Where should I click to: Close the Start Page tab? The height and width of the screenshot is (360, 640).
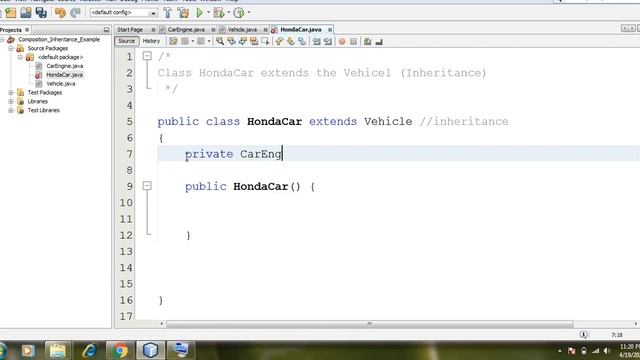click(153, 30)
